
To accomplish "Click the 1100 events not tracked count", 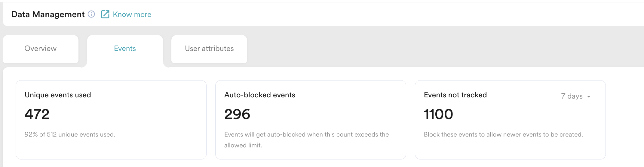I will (438, 114).
